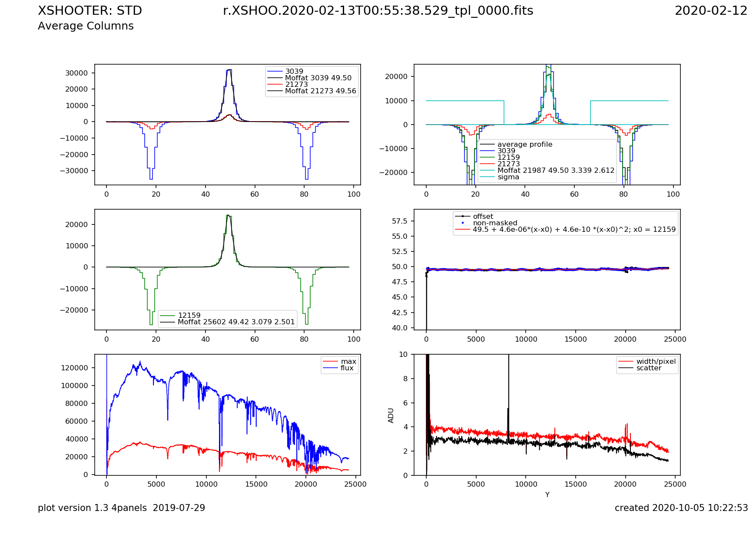Screen dimensions: 756x534
Task: Click the red line swatch beside "max"
Action: click(x=330, y=362)
